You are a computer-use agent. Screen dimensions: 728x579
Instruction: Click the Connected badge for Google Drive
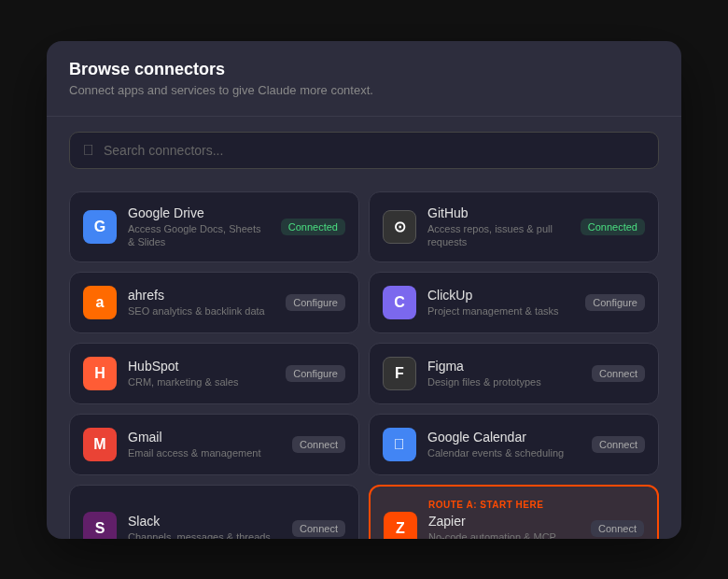tap(313, 227)
